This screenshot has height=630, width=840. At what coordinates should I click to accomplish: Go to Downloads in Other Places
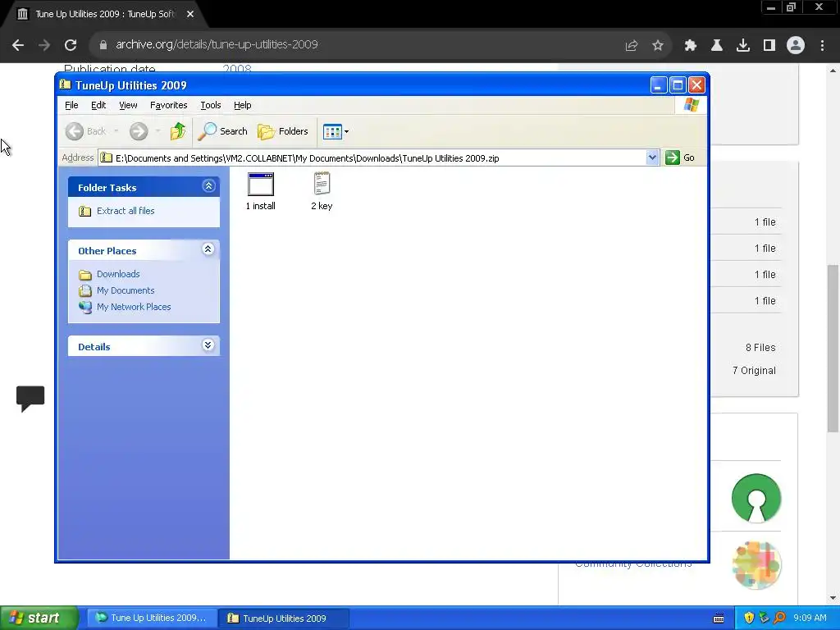point(118,274)
